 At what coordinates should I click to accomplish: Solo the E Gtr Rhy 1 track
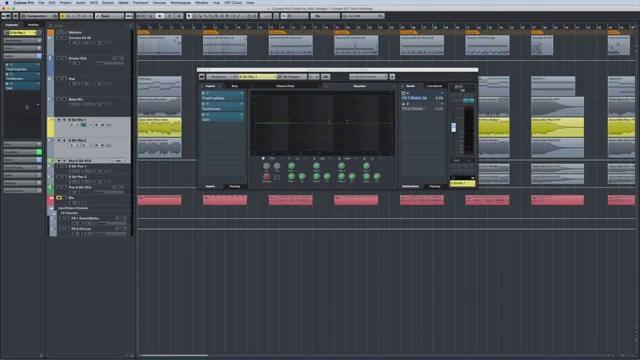tap(64, 120)
